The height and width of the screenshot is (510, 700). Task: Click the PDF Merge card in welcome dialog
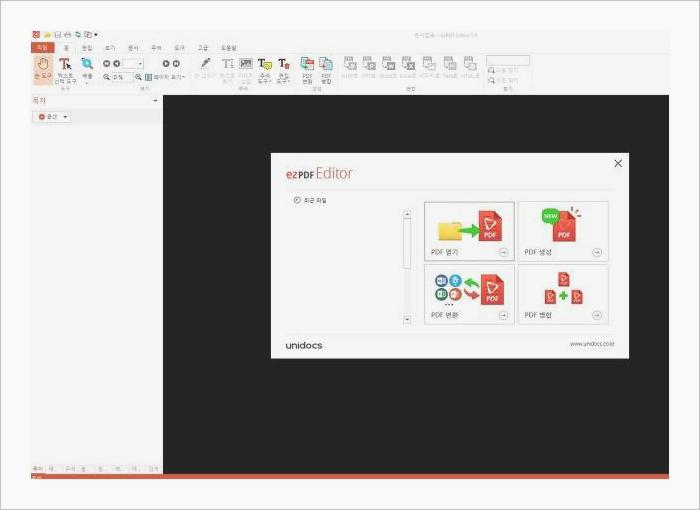click(x=563, y=294)
